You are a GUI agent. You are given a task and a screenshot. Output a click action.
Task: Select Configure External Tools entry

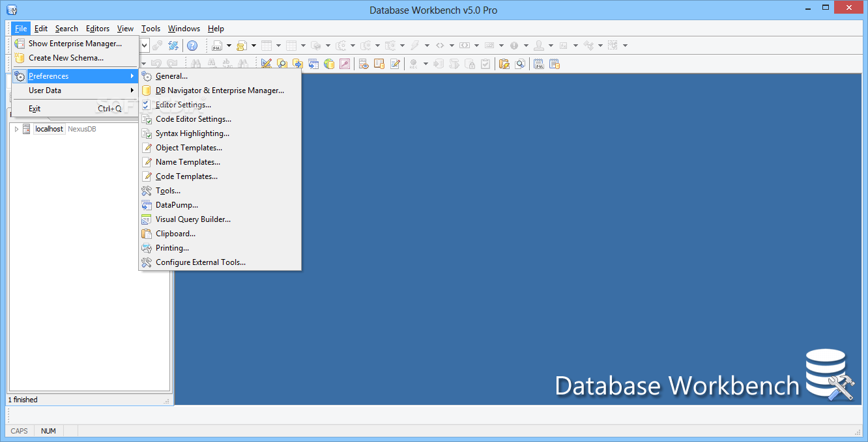[220, 262]
